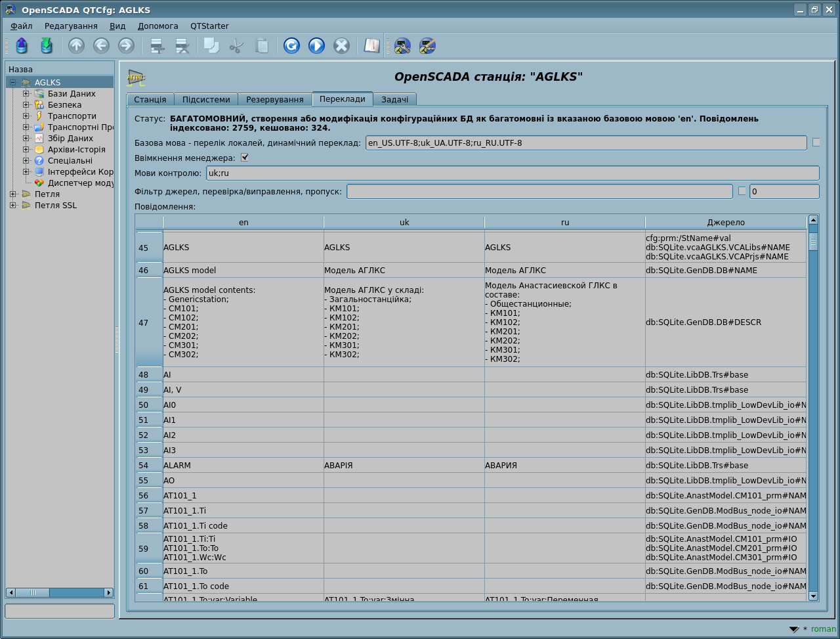Click the blue start play icon
Screen dimensions: 840x639
(x=316, y=45)
